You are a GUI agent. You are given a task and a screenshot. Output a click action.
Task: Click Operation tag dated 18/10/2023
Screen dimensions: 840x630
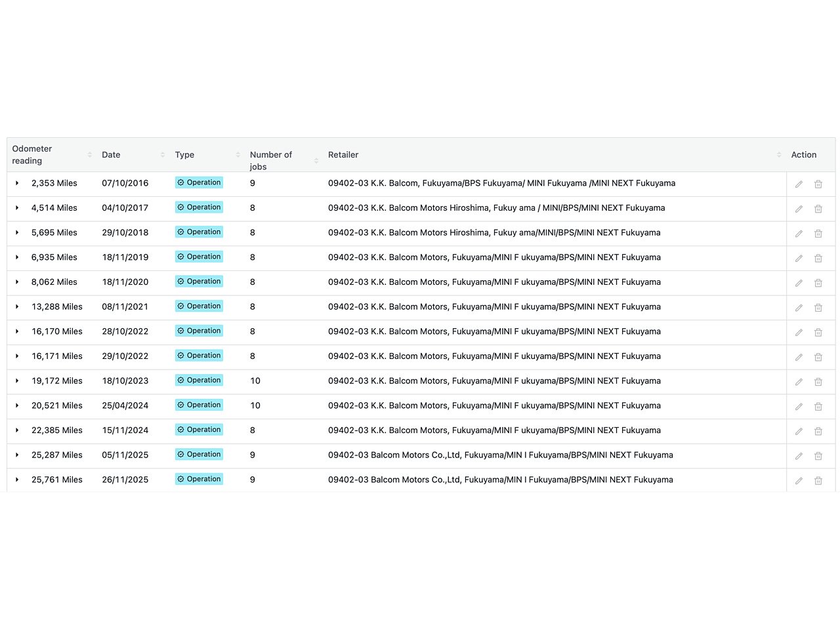[x=199, y=380]
